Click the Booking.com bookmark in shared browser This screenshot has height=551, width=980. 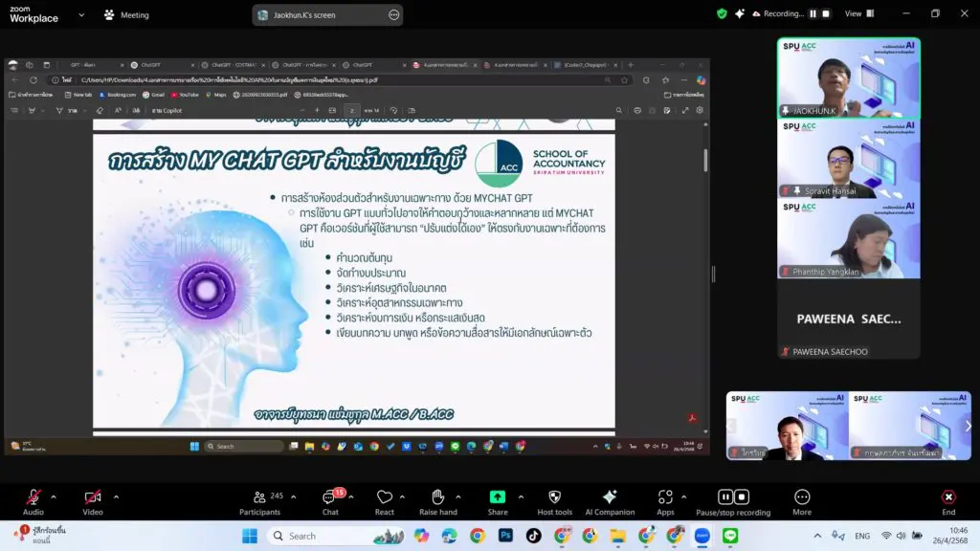tap(118, 95)
